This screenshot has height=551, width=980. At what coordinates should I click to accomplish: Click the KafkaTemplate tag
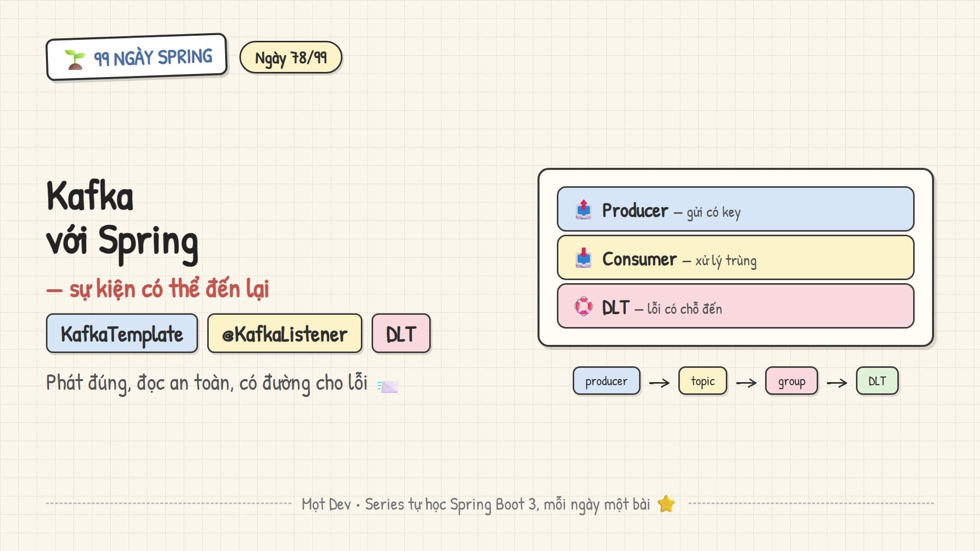coord(122,334)
